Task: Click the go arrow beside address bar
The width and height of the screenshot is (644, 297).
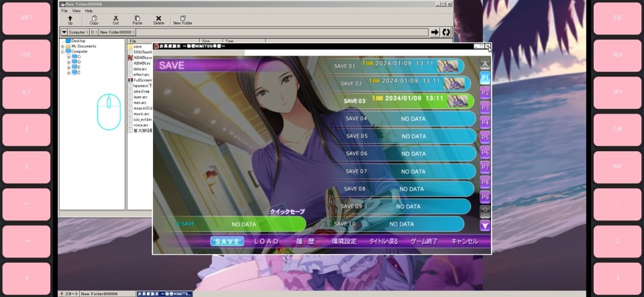Action: (x=435, y=32)
